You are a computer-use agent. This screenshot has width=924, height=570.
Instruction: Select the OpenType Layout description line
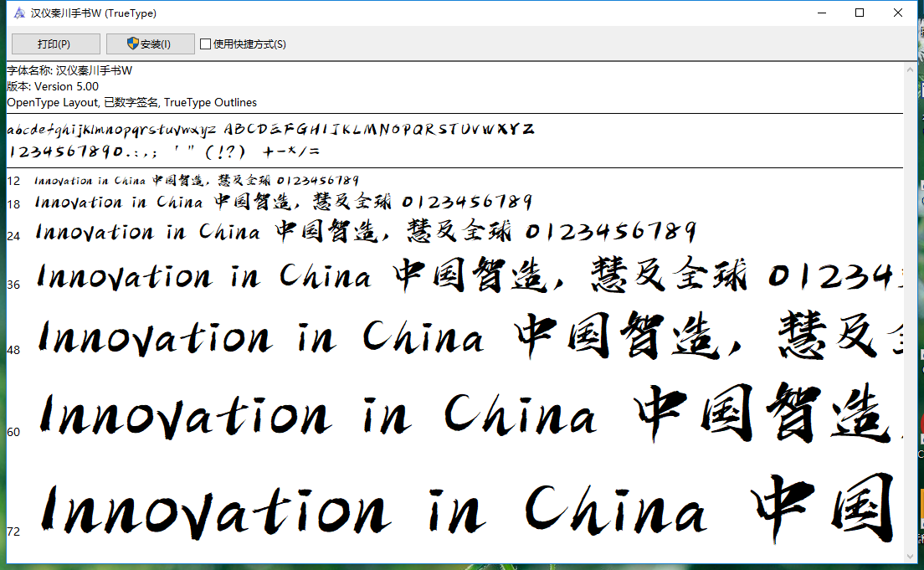[x=131, y=102]
